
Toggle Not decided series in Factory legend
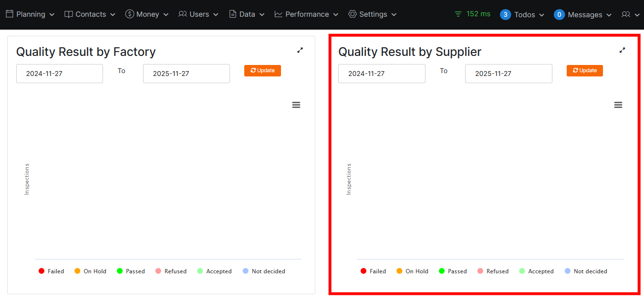click(263, 271)
